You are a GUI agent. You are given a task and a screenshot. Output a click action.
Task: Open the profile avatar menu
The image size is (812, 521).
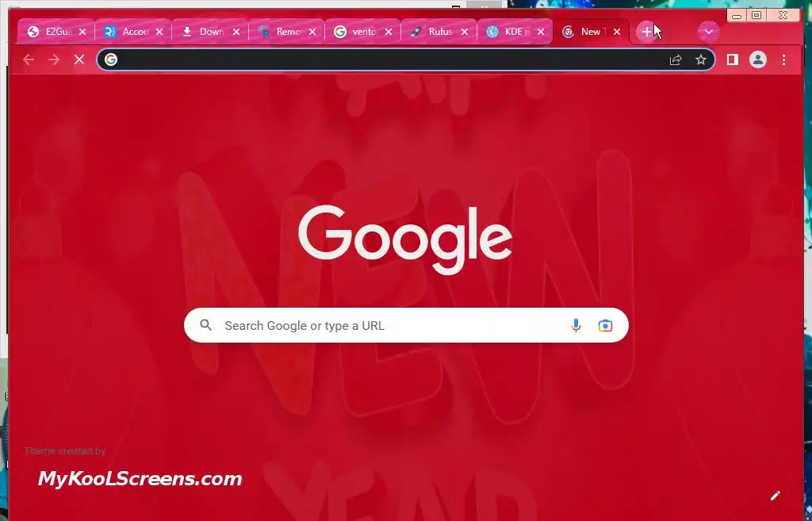coord(757,60)
